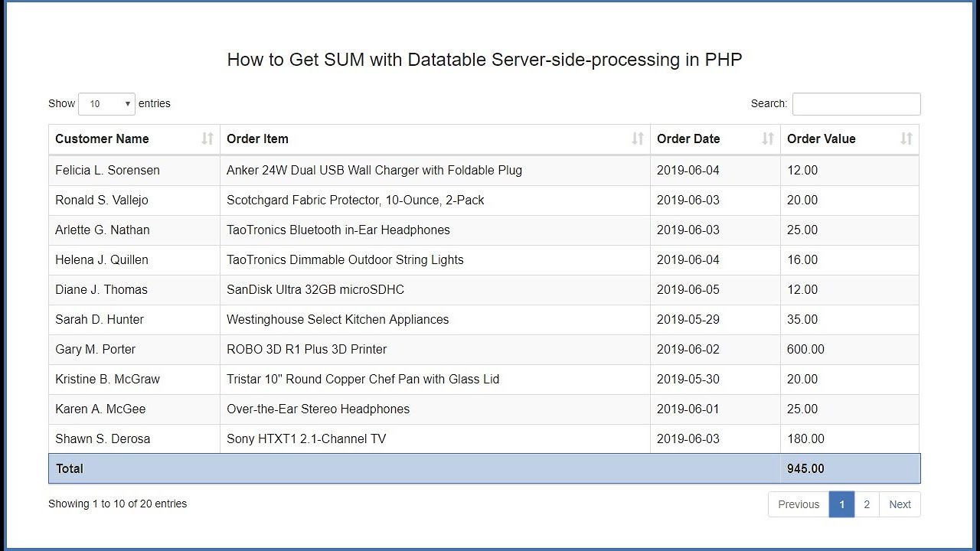This screenshot has width=980, height=551.
Task: Click Westinghouse Select Kitchen Appliances item
Action: [338, 319]
